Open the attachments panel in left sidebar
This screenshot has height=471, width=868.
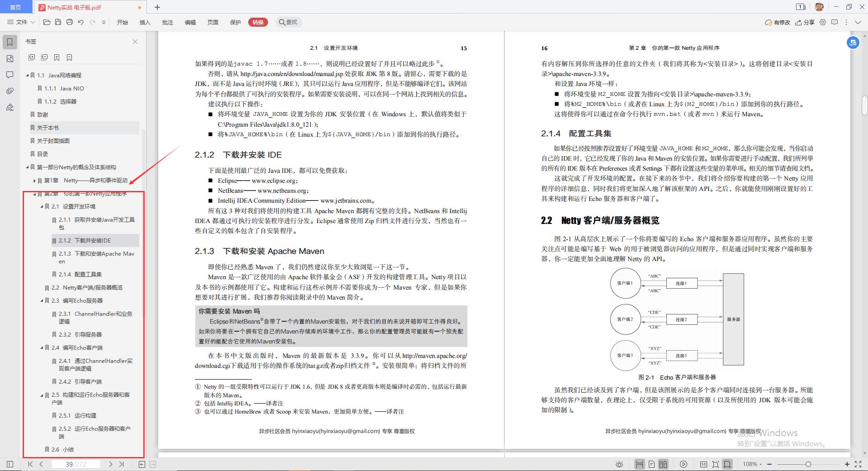(10, 91)
